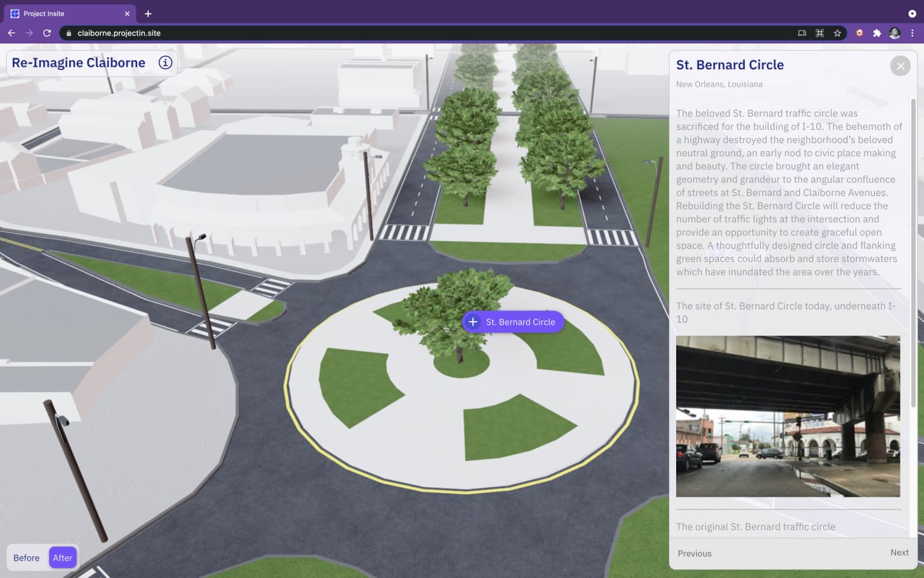Click the St. Bernard Circle panel heading
Screen dimensions: 924x578
click(730, 65)
